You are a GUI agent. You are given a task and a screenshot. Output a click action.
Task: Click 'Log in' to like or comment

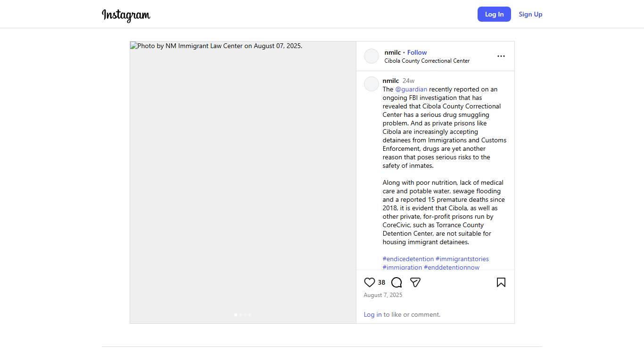click(372, 314)
